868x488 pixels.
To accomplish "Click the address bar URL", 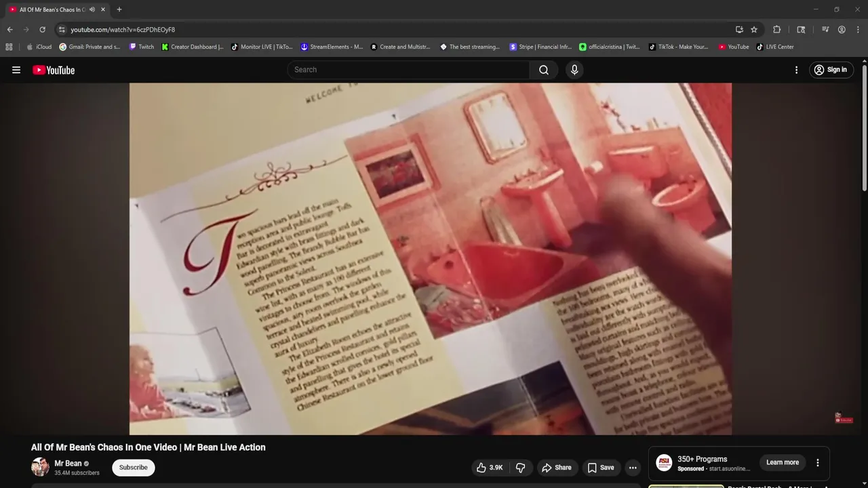I will click(123, 30).
